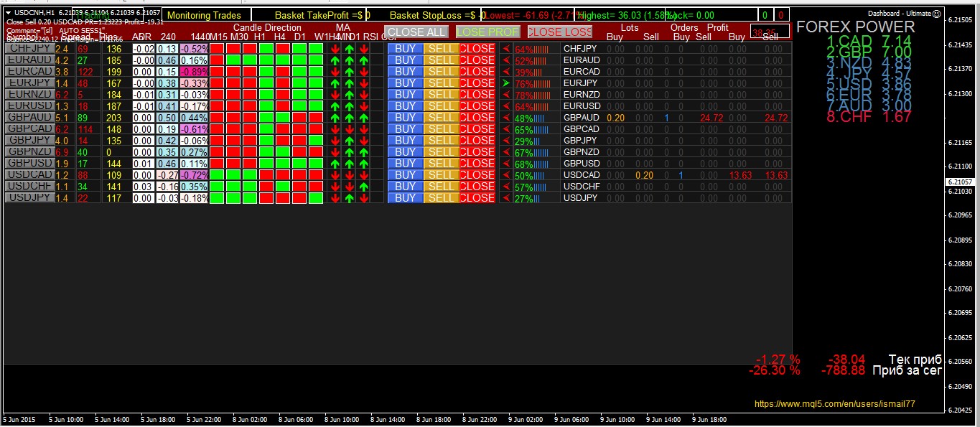Click the red signal arrow beside USDCAD 50%

coord(507,175)
